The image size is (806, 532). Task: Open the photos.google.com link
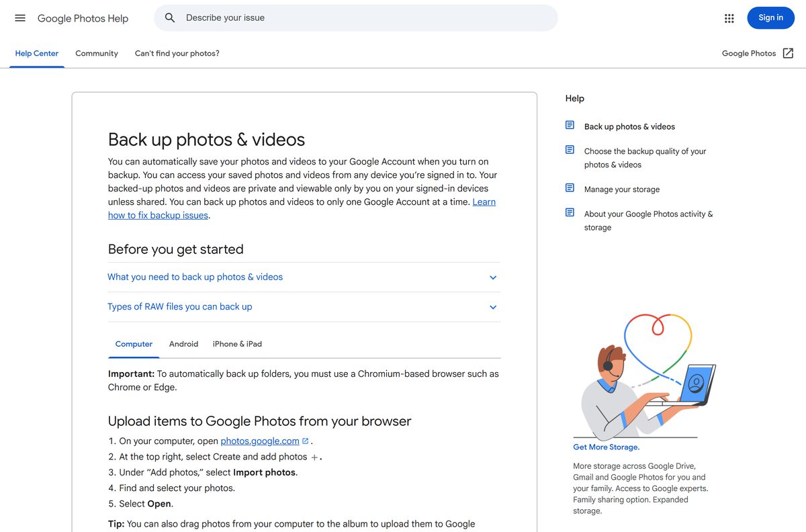(260, 441)
